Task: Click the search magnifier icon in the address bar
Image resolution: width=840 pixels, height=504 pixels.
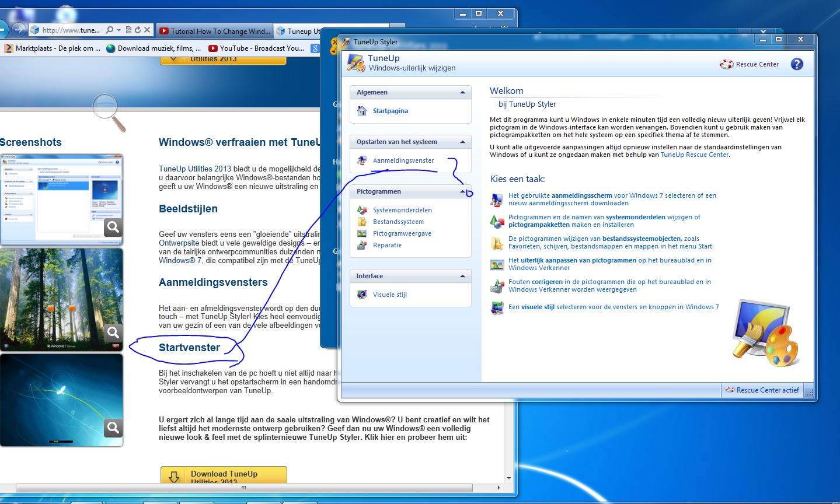Action: [109, 30]
